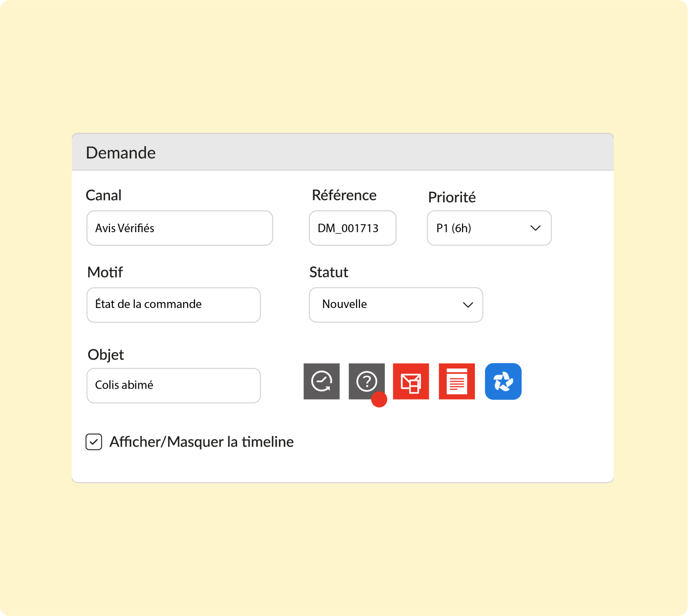Click the chevron arrow in the Priorité box
Image resolution: width=688 pixels, height=616 pixels.
pos(535,228)
